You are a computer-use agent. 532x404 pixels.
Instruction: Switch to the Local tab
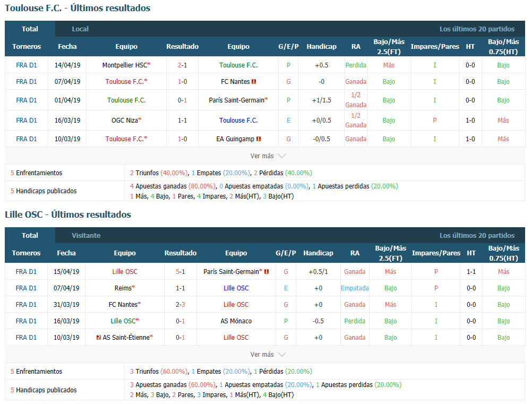pyautogui.click(x=80, y=29)
